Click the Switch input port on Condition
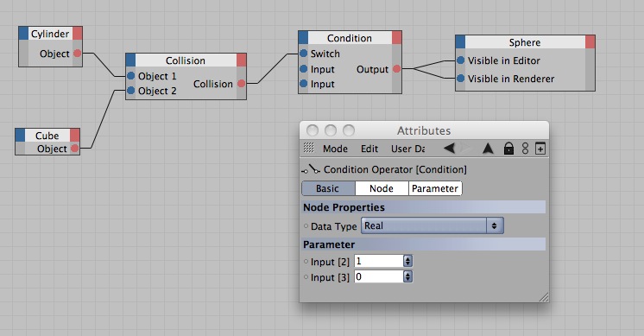This screenshot has height=336, width=644. (304, 54)
